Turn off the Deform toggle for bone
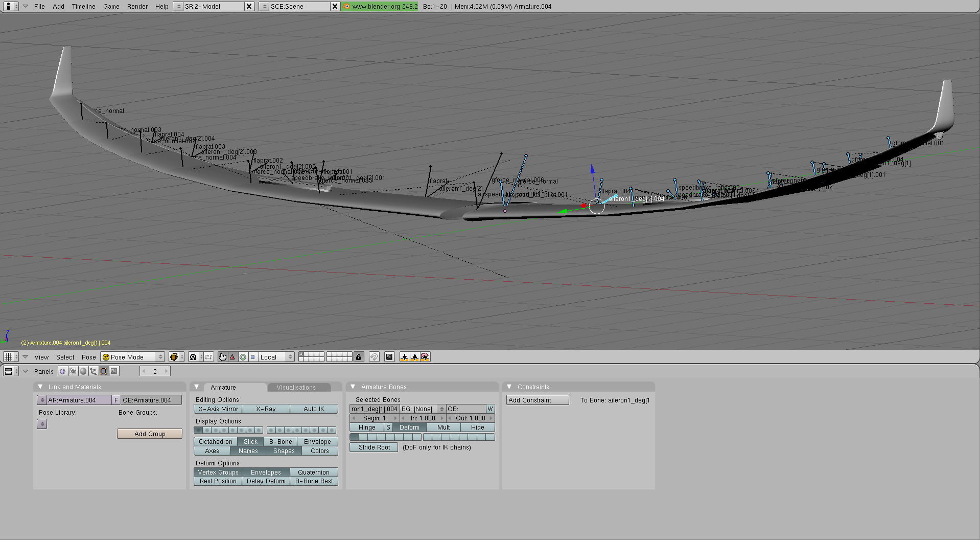This screenshot has width=980, height=540. click(x=409, y=427)
